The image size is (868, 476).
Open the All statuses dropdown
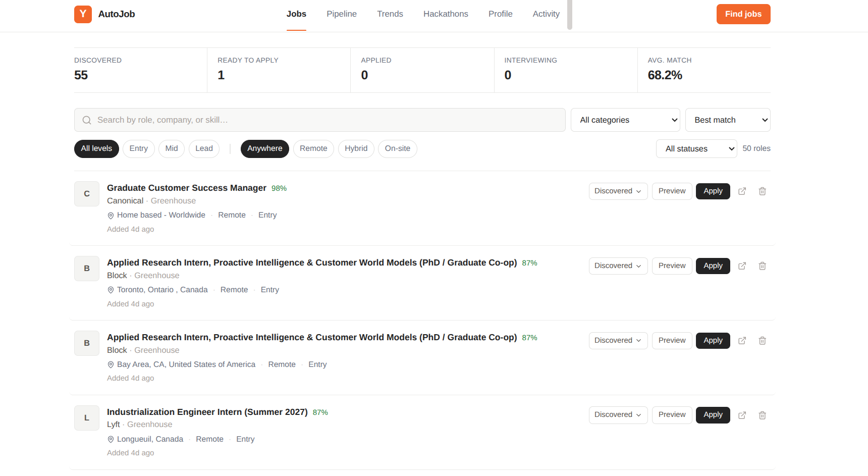(696, 149)
